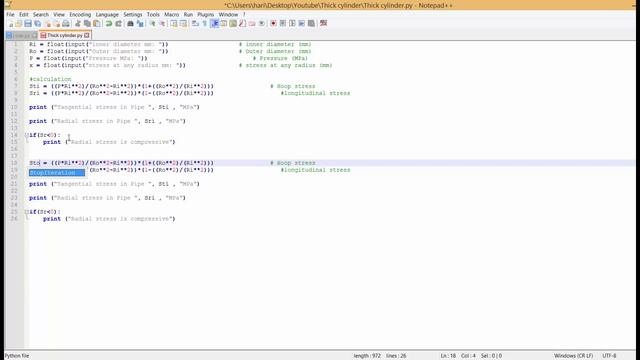Switch to the first inactive document tab
This screenshot has width=640, height=360.
pyautogui.click(x=22, y=36)
